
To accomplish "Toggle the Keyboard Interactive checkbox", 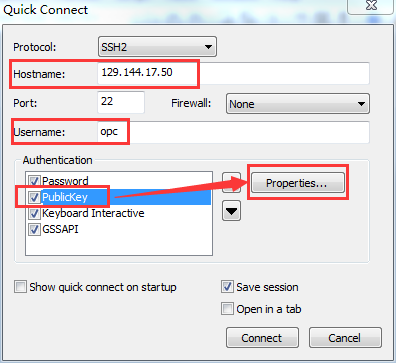I will [x=34, y=213].
